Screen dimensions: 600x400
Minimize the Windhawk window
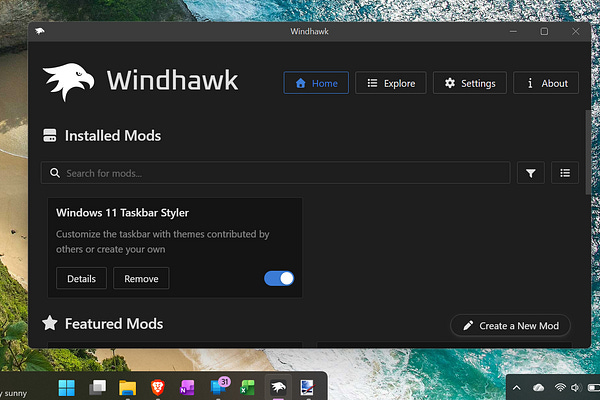(513, 31)
